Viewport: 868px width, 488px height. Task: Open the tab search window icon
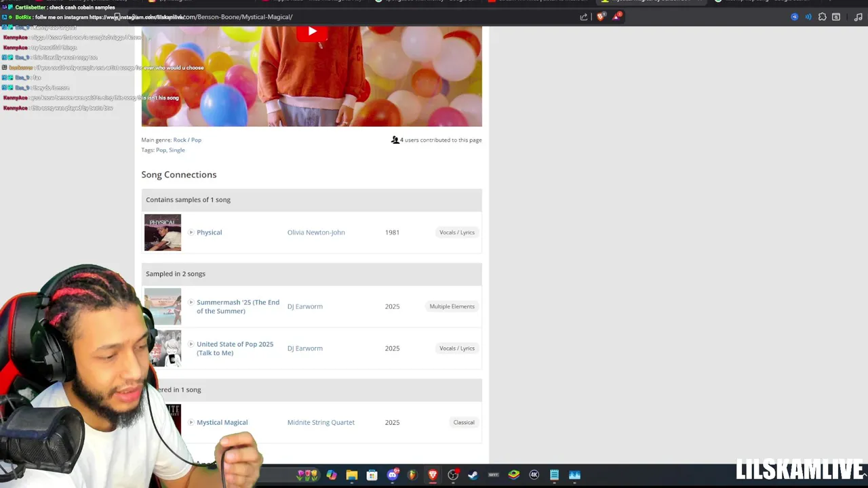click(x=836, y=17)
